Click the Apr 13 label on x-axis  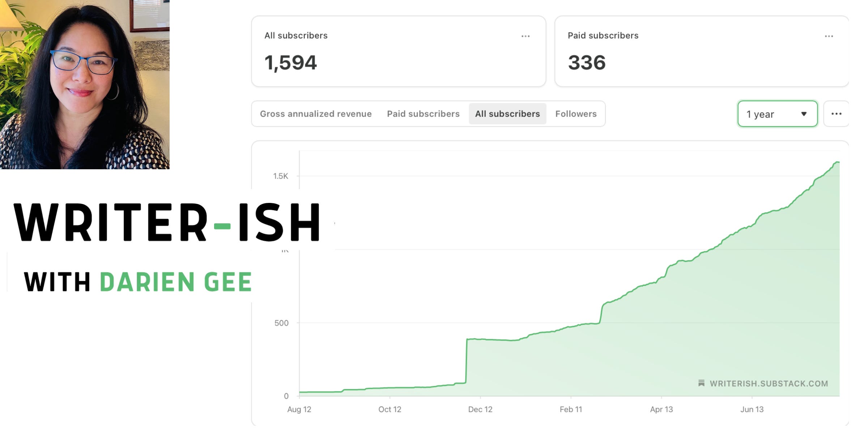coord(661,409)
